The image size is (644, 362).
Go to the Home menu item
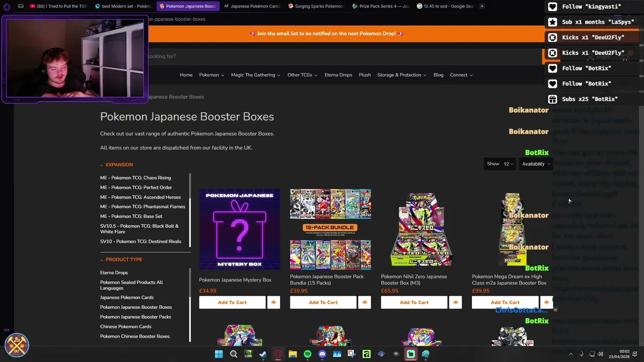tap(186, 75)
